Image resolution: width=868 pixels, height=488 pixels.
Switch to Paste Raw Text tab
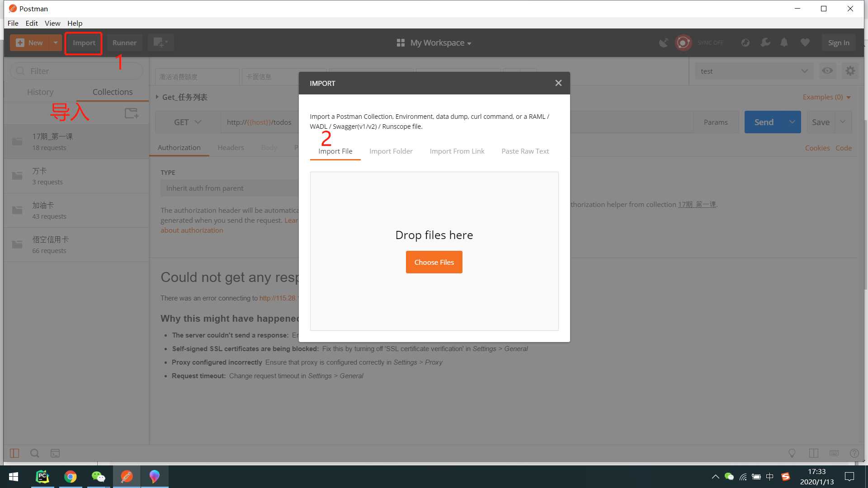pos(525,151)
